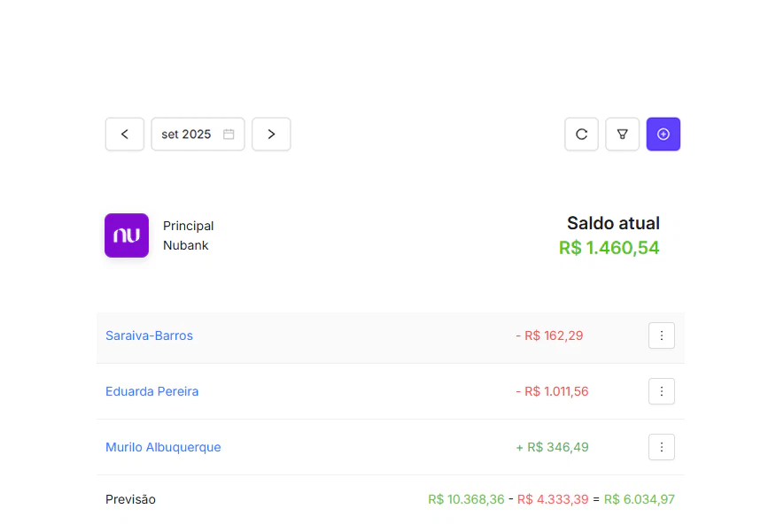This screenshot has width=776, height=532.
Task: Open the set 2025 month picker
Action: [x=198, y=134]
